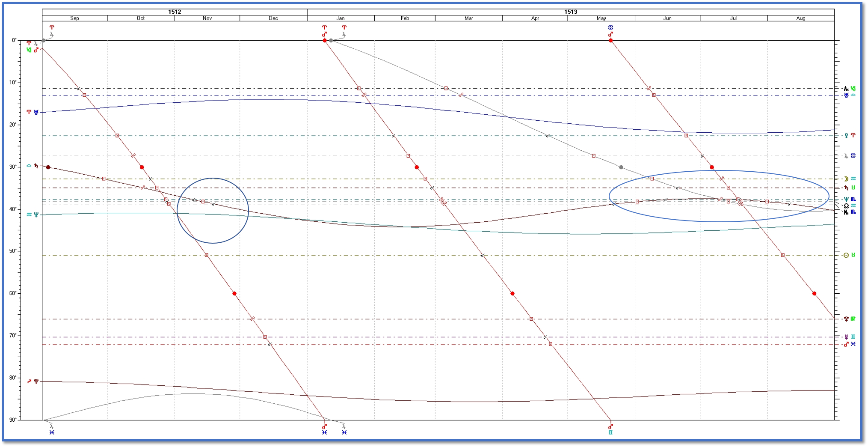Select the Mercury in Gemini symbol on right axis
The width and height of the screenshot is (868, 447).
(x=849, y=337)
